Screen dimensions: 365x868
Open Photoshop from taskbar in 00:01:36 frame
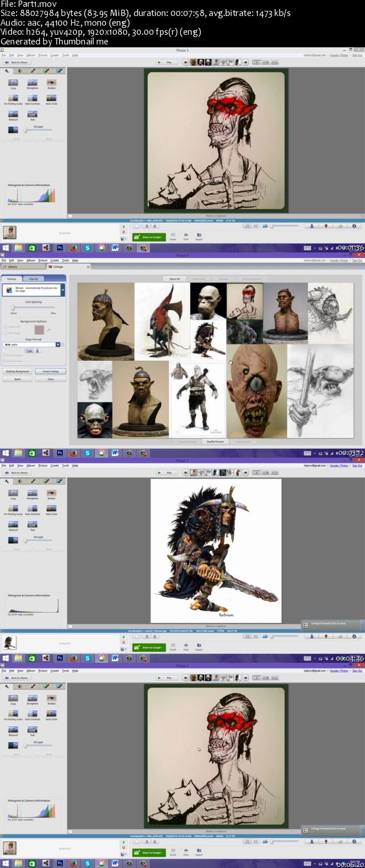click(x=59, y=248)
